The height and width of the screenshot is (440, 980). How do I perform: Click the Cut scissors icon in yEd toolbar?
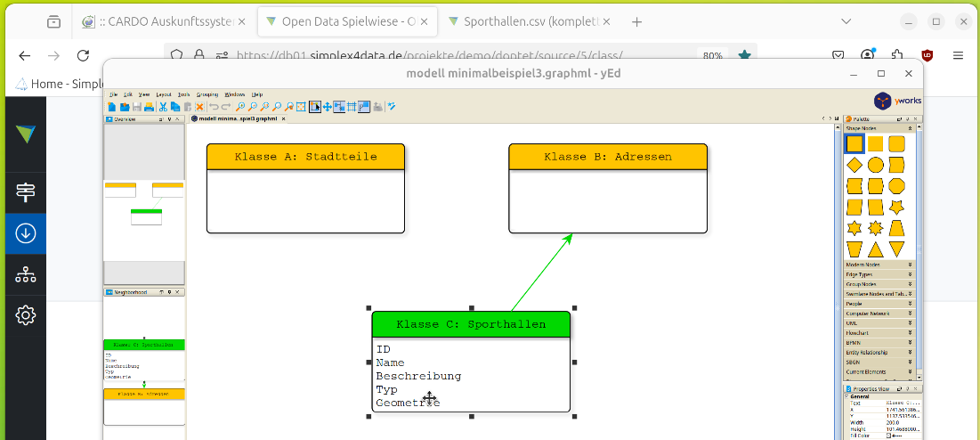(163, 107)
